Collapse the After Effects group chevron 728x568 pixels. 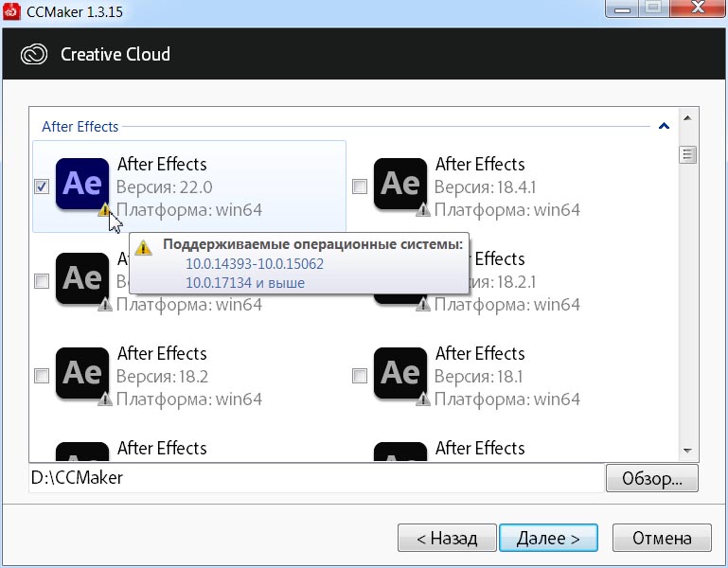(x=664, y=126)
